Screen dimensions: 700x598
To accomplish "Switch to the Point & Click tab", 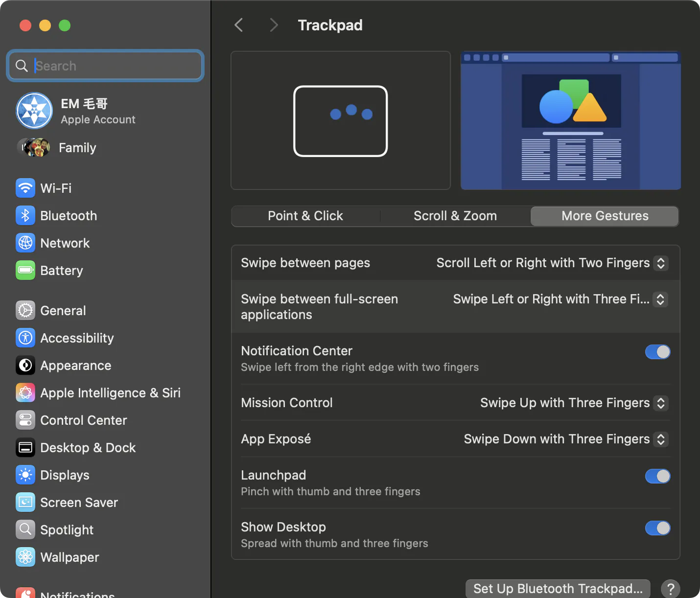I will click(305, 216).
